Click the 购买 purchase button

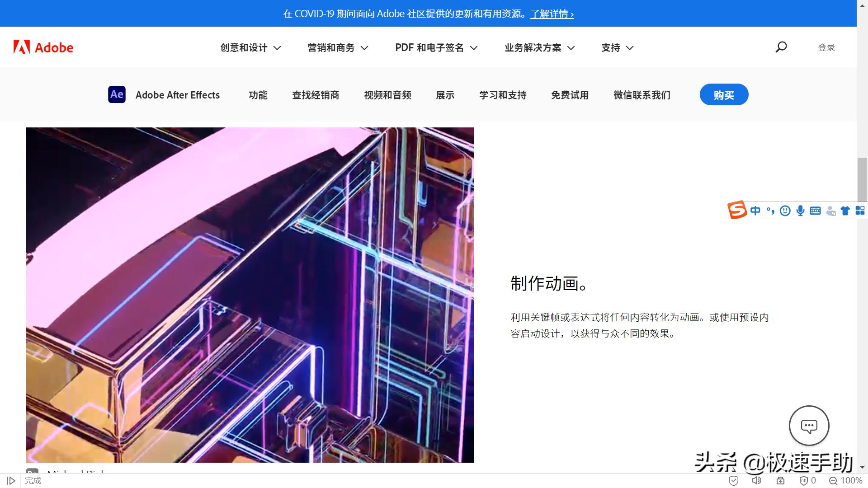(x=724, y=94)
